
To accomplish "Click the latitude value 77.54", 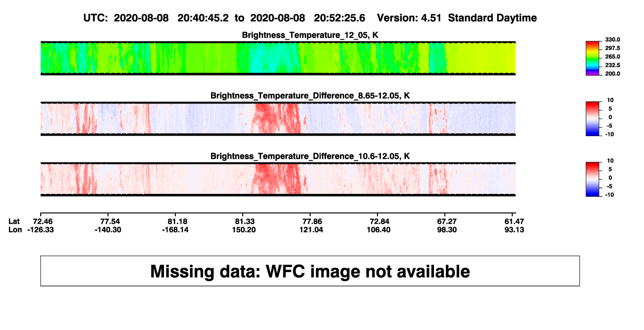I will pyautogui.click(x=110, y=221).
